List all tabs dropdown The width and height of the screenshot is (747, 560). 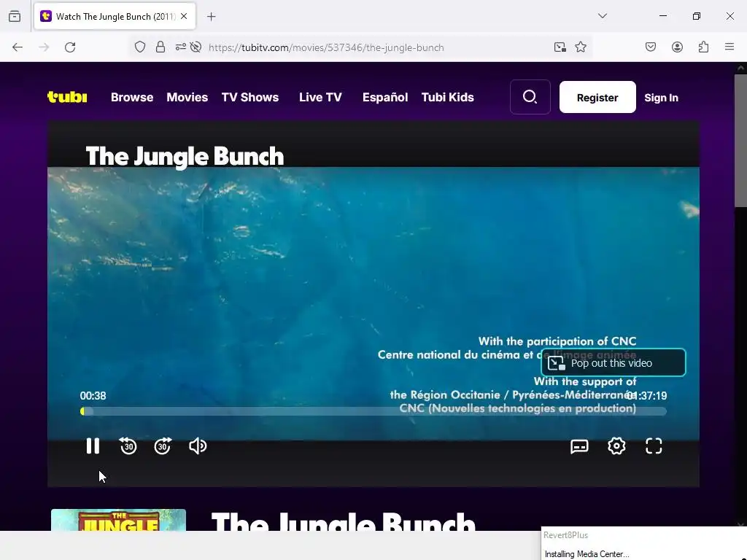[x=602, y=16]
